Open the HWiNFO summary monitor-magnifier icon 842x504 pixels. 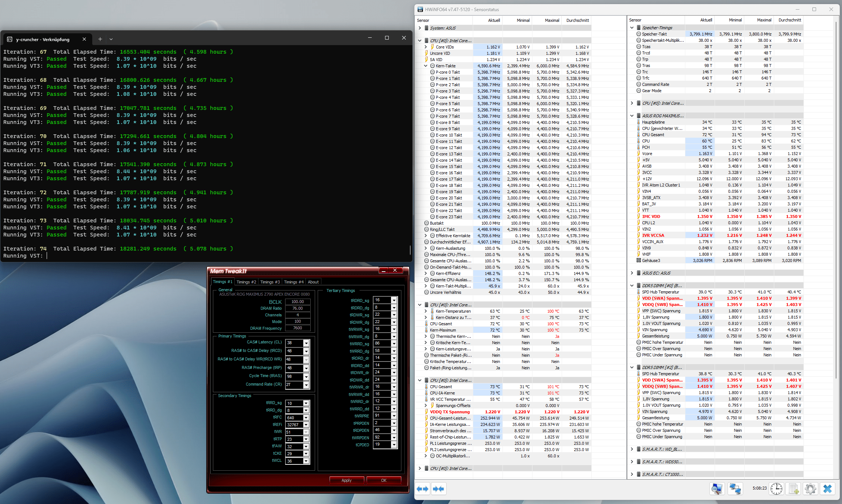pyautogui.click(x=717, y=488)
